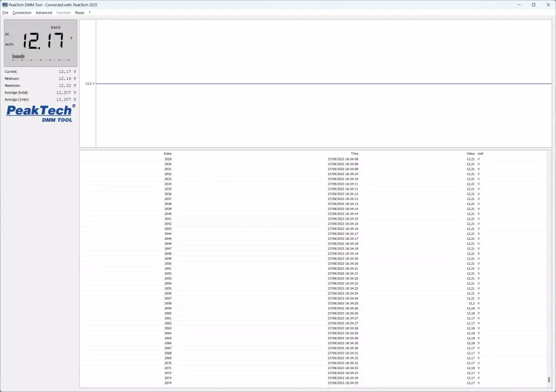Click the Pause menu item
Viewport: 556px width, 392px height.
click(x=79, y=13)
